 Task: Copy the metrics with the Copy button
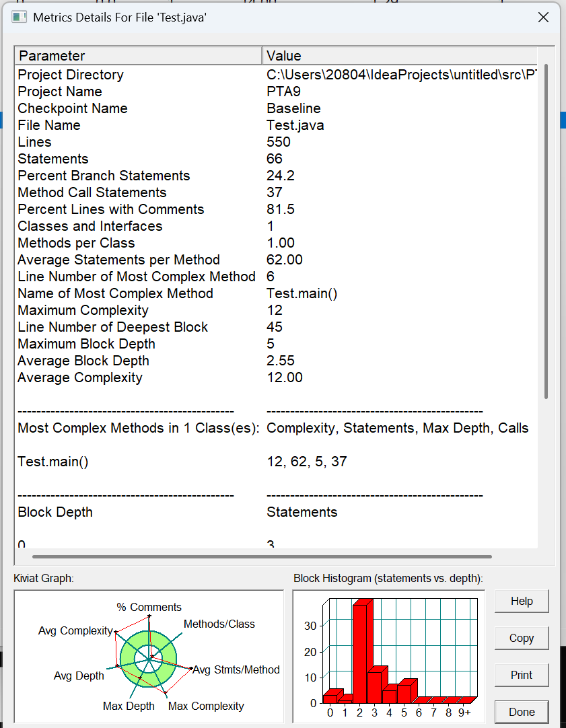click(x=522, y=639)
